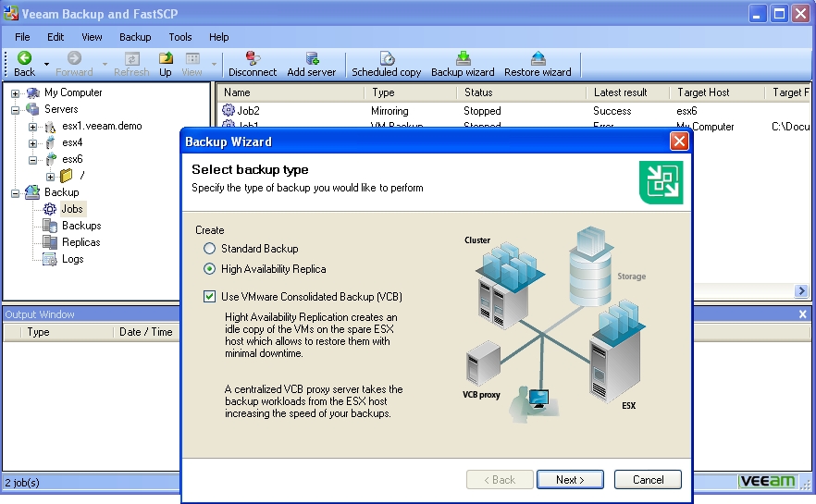Viewport: 816px width, 504px height.
Task: Select the High Availability Replica radio button
Action: point(209,269)
